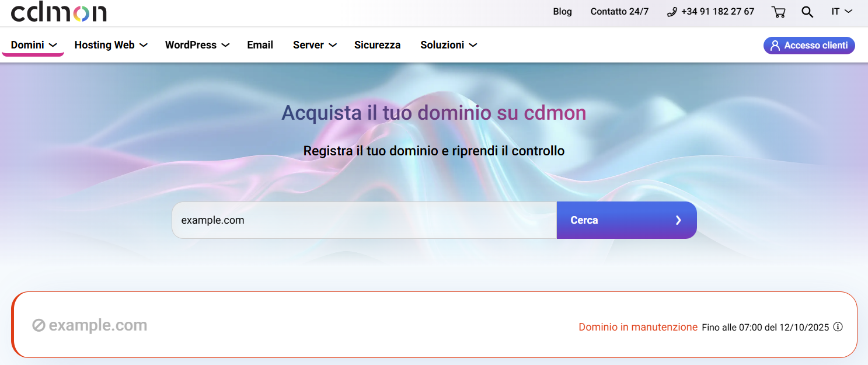
Task: Expand the Server menu
Action: point(314,45)
